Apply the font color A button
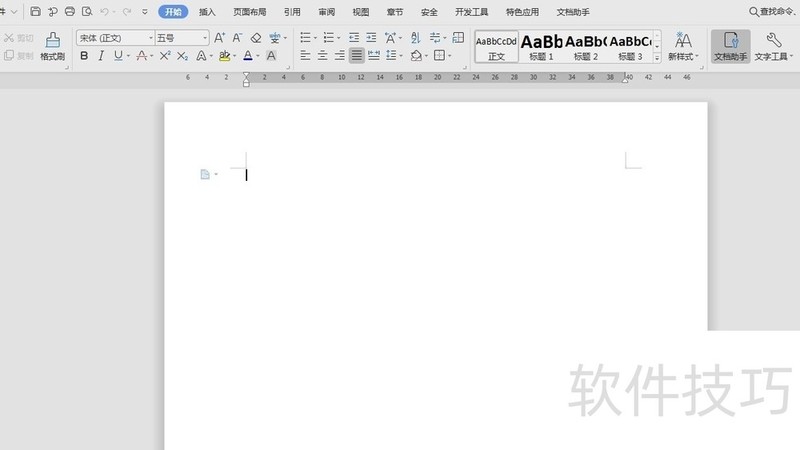The image size is (800, 450). (x=248, y=56)
